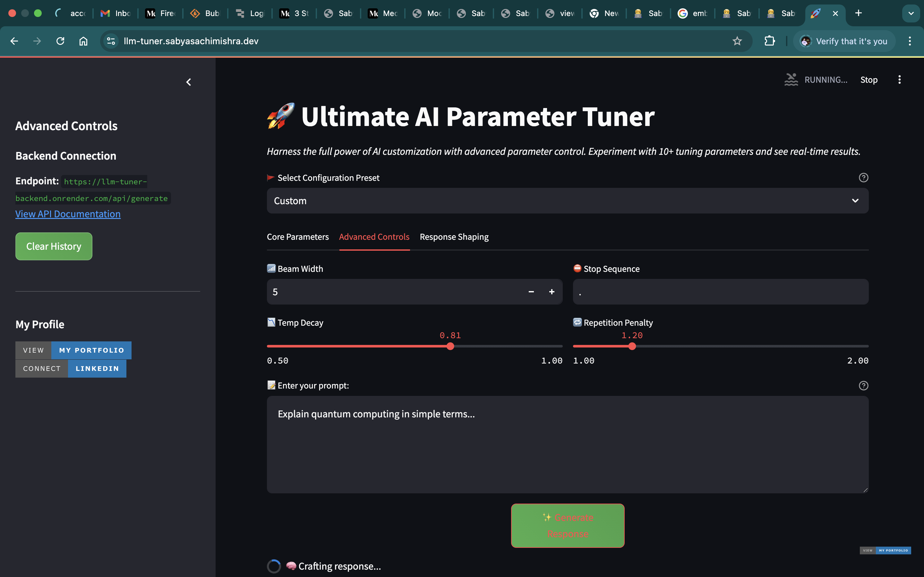
Task: Increase Beam Width with plus stepper
Action: click(552, 292)
